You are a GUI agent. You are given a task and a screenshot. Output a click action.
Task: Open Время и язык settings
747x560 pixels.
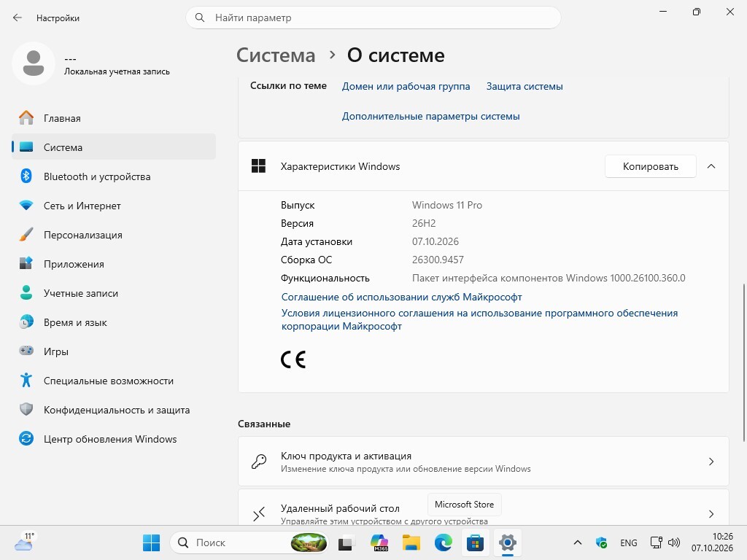pos(113,322)
